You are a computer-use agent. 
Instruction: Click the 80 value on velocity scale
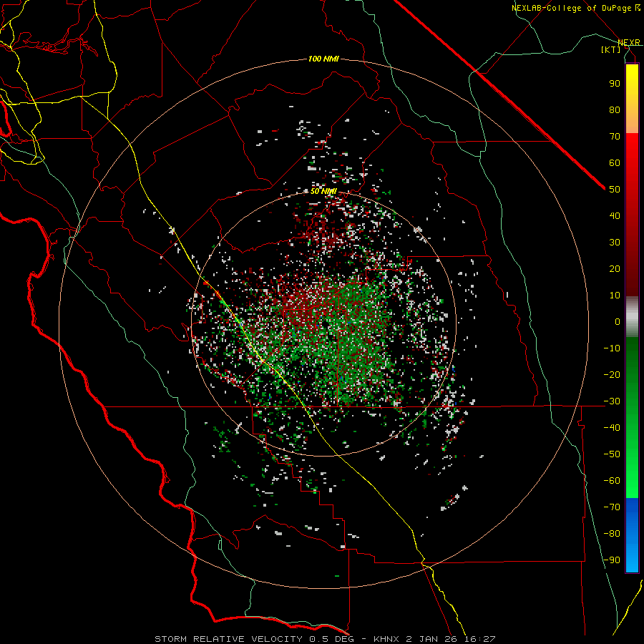pos(615,110)
